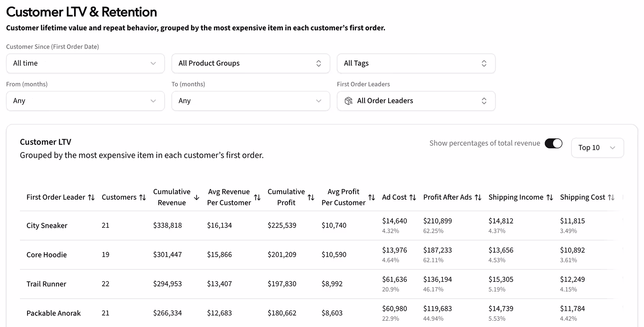Click Cumulative Revenue descending sort arrow
Viewport: 644px width, 327px height.
(197, 197)
